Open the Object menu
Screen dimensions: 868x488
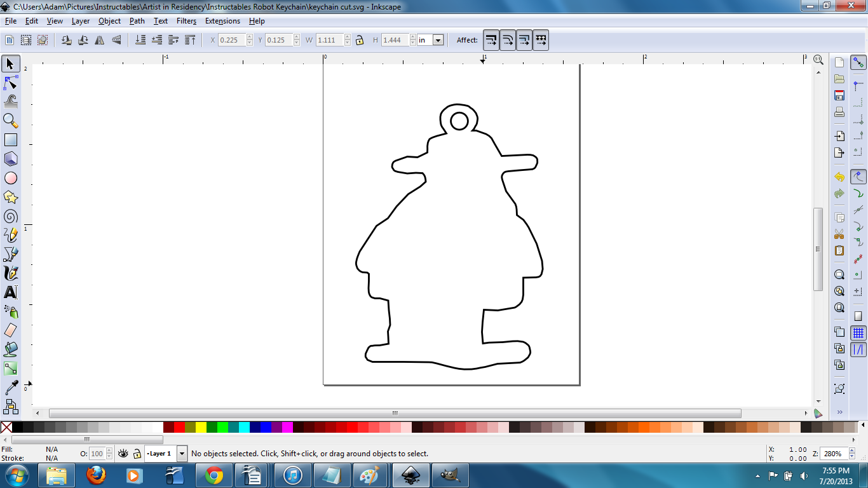coord(109,21)
